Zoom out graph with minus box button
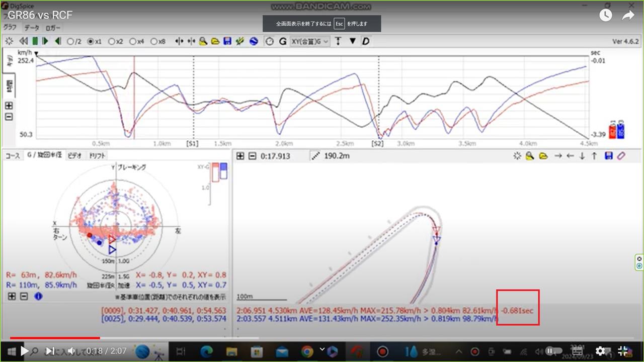 pyautogui.click(x=9, y=117)
